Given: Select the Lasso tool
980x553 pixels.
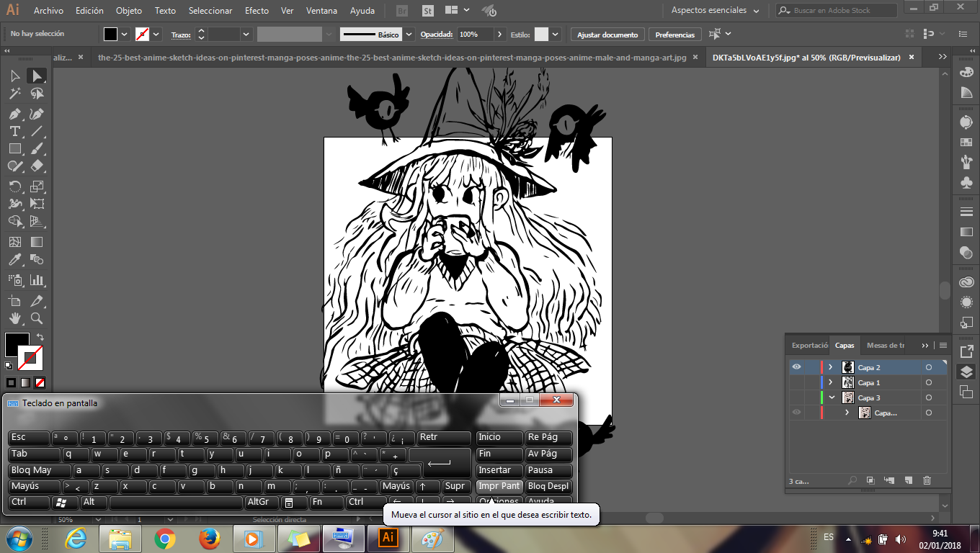Looking at the screenshot, I should pos(37,94).
